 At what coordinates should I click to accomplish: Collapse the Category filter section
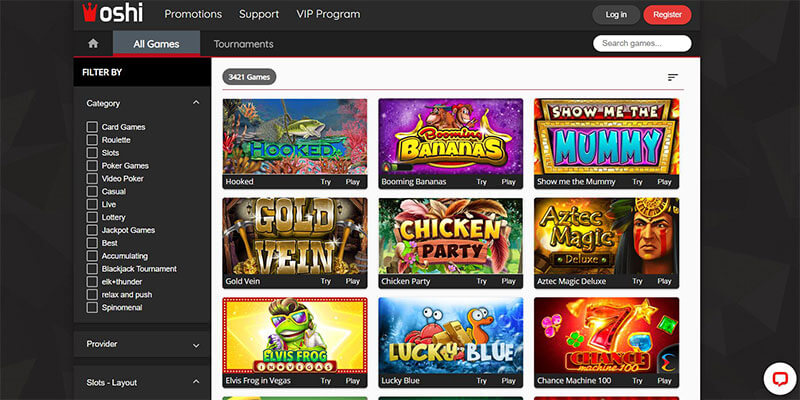tap(196, 103)
